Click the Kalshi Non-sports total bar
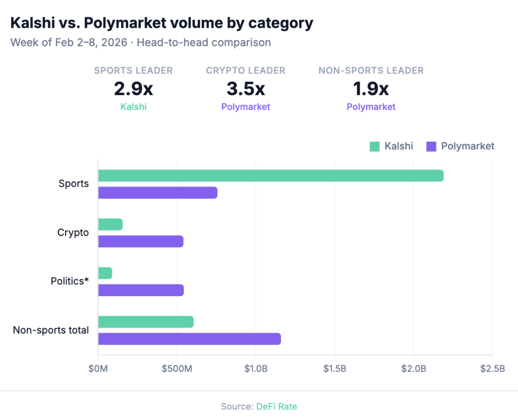This screenshot has width=518, height=420. (146, 322)
